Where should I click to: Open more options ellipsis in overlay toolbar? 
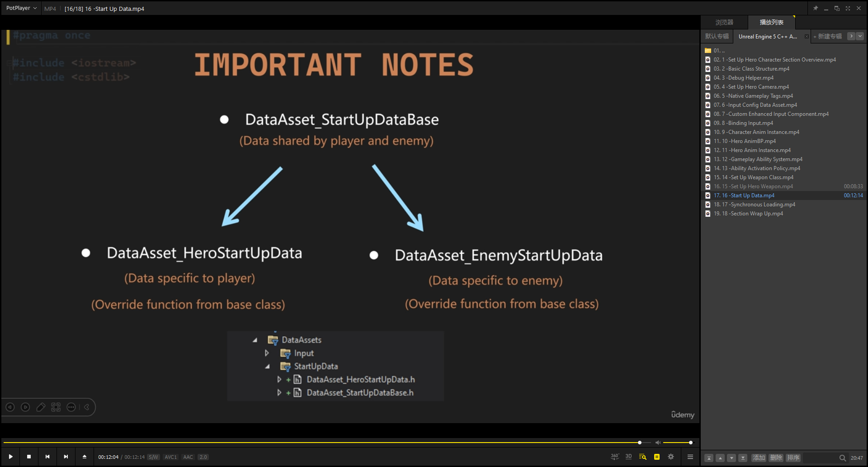[71, 407]
